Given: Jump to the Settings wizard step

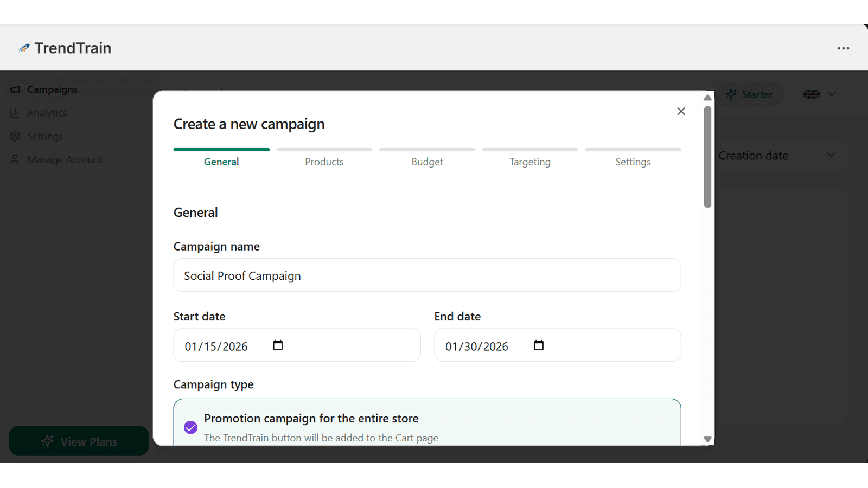Looking at the screenshot, I should click(x=633, y=161).
